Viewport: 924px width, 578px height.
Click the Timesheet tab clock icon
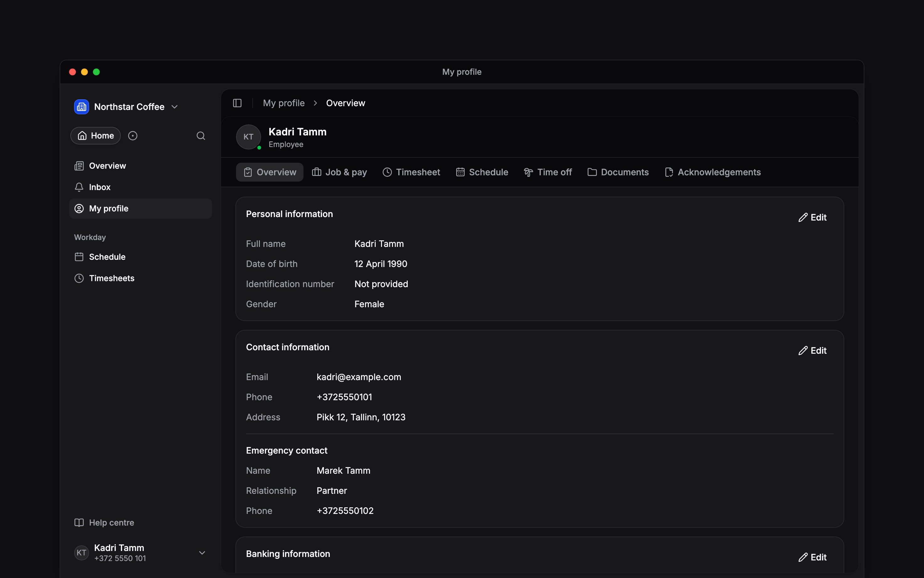pos(387,172)
